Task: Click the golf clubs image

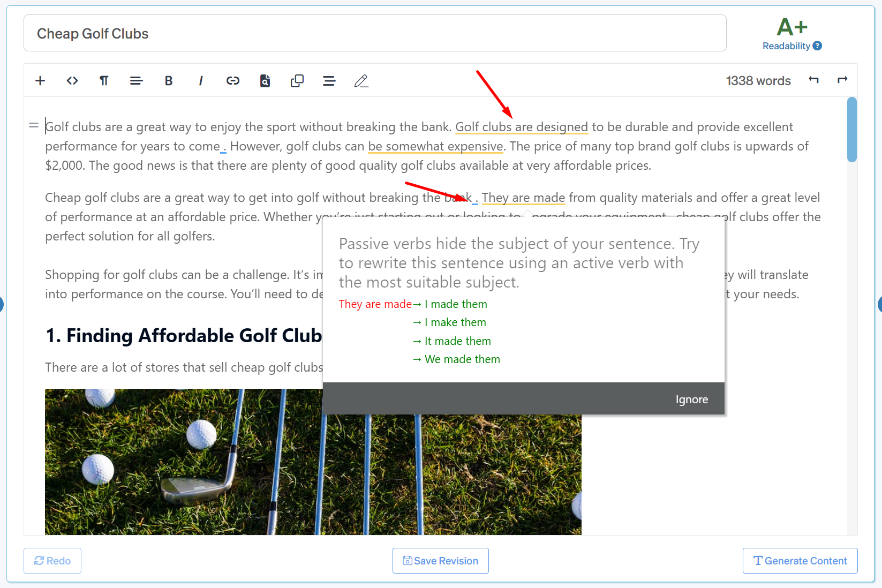Action: [x=313, y=462]
